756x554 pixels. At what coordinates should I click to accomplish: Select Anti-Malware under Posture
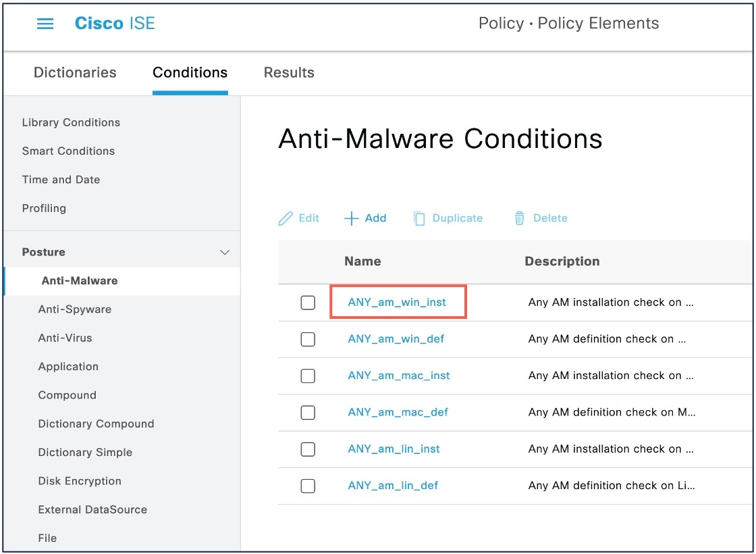click(x=80, y=281)
